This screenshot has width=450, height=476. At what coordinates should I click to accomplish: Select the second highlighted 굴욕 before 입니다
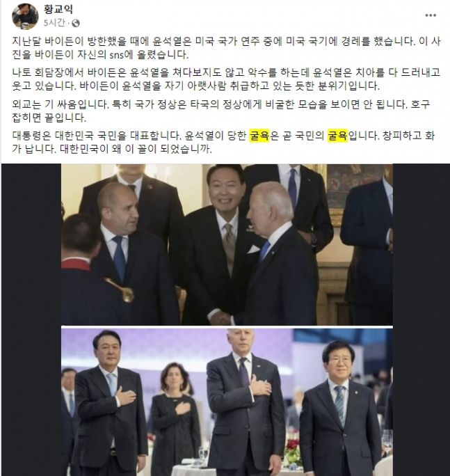click(x=338, y=136)
